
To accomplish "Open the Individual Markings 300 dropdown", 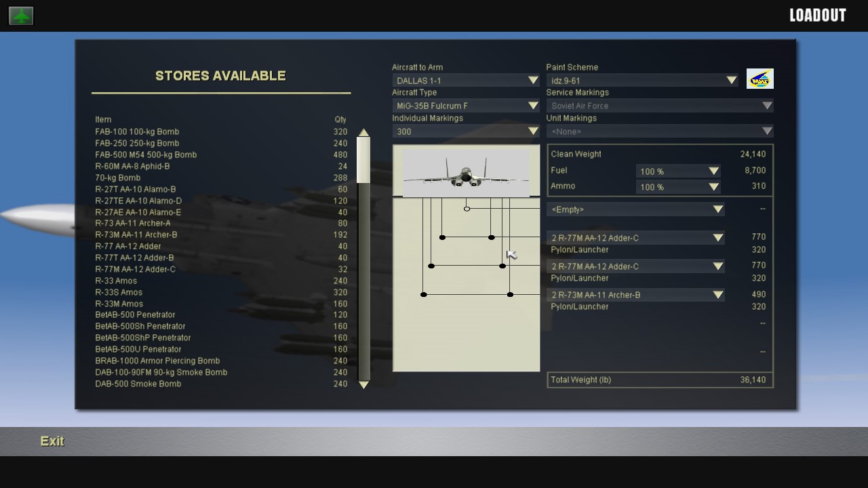I will [x=466, y=131].
